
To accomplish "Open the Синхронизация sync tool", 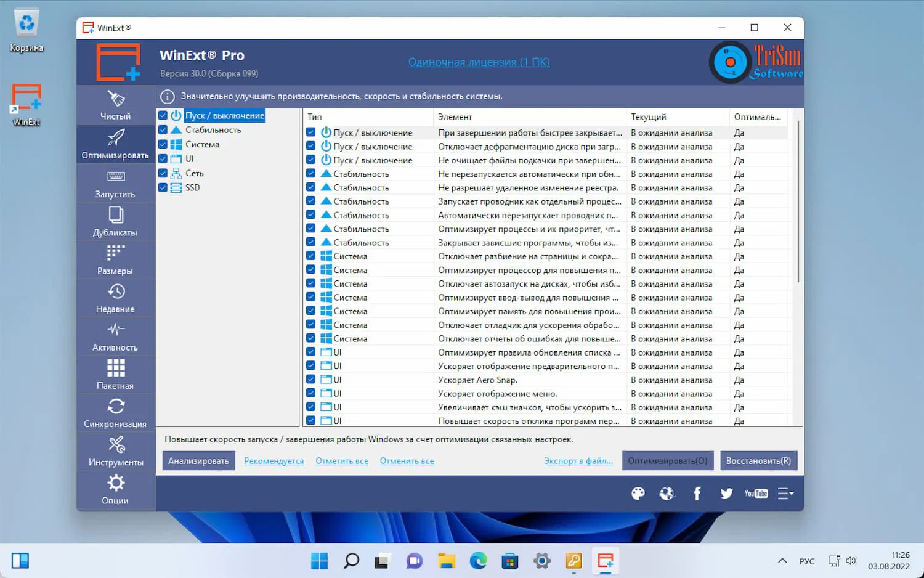I will pos(115,412).
